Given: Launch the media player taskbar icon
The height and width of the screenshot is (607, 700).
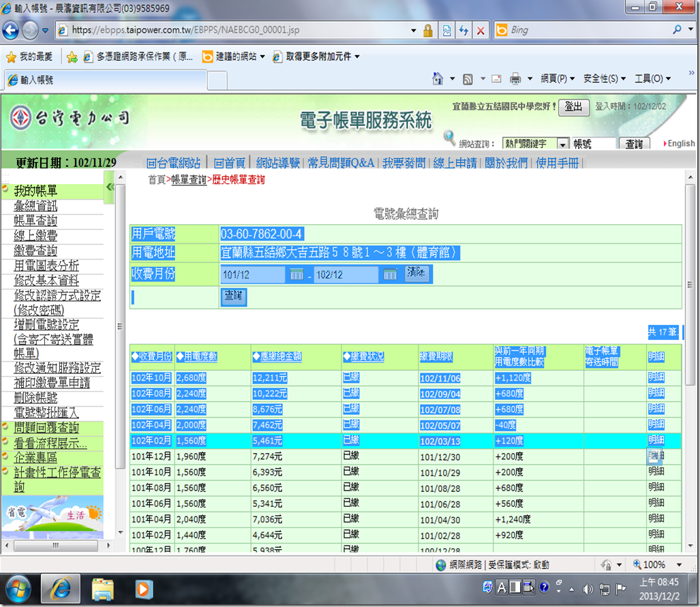Looking at the screenshot, I should coord(144,589).
